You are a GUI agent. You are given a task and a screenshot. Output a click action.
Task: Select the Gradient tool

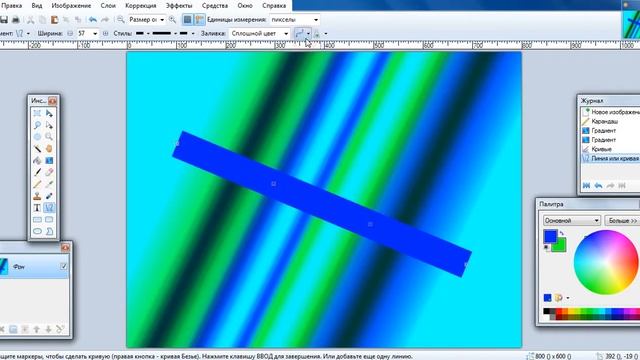pyautogui.click(x=49, y=160)
